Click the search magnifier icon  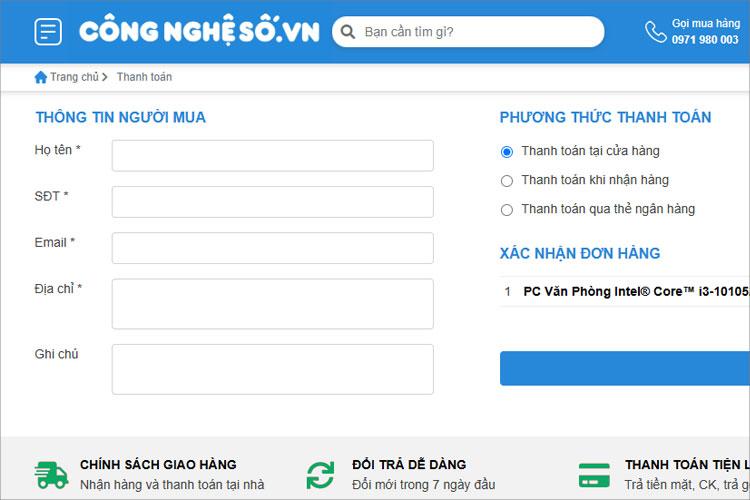point(348,32)
